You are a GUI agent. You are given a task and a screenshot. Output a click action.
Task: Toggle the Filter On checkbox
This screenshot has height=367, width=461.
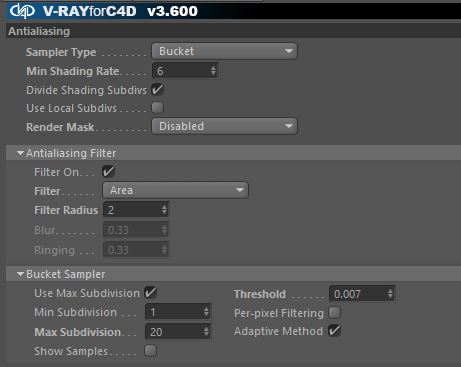[x=108, y=172]
